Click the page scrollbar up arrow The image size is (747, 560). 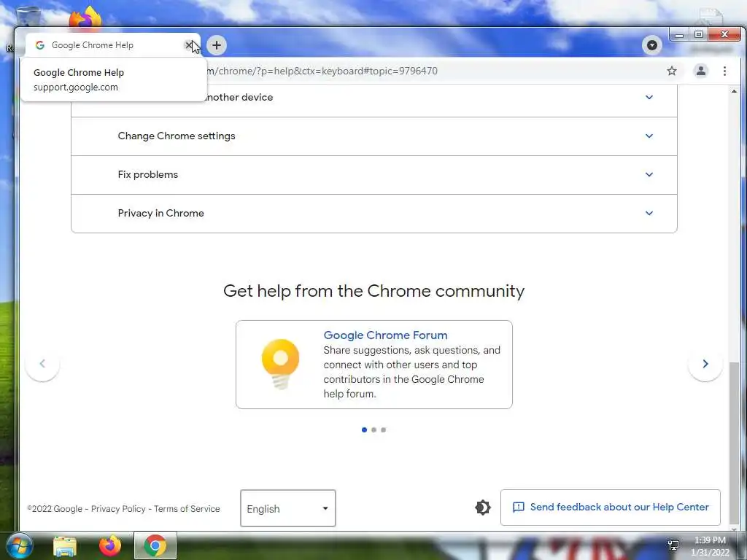point(734,91)
